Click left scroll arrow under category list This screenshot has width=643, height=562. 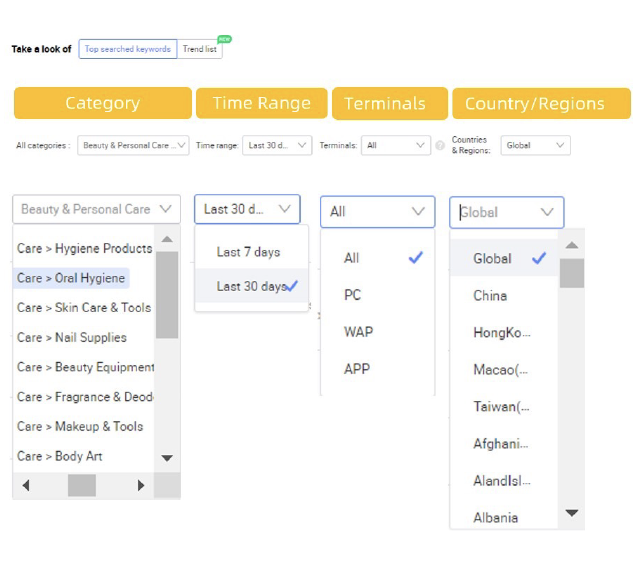(26, 485)
